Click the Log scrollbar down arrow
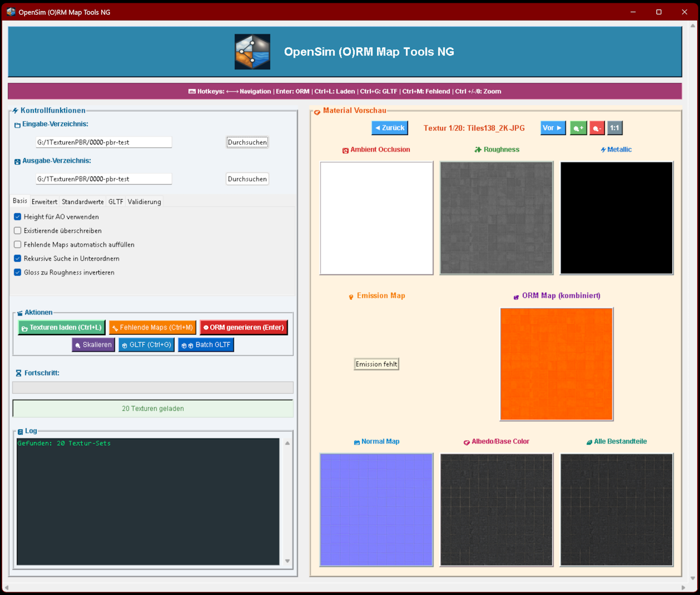This screenshot has width=700, height=595. tap(288, 561)
